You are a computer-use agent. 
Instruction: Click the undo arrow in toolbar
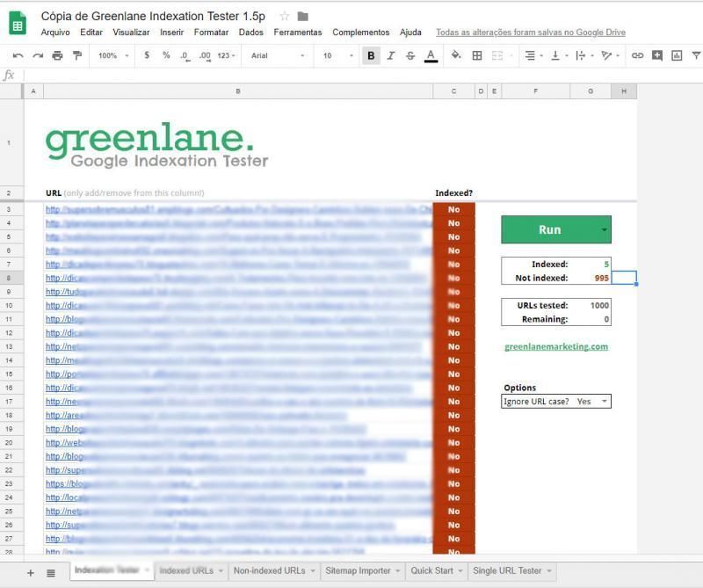pyautogui.click(x=18, y=55)
